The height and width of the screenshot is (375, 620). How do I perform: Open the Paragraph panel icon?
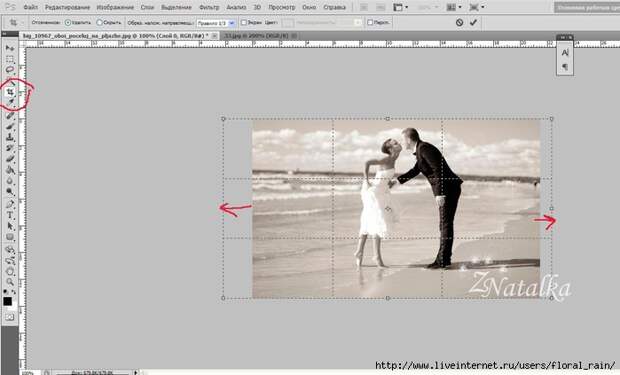click(x=565, y=67)
